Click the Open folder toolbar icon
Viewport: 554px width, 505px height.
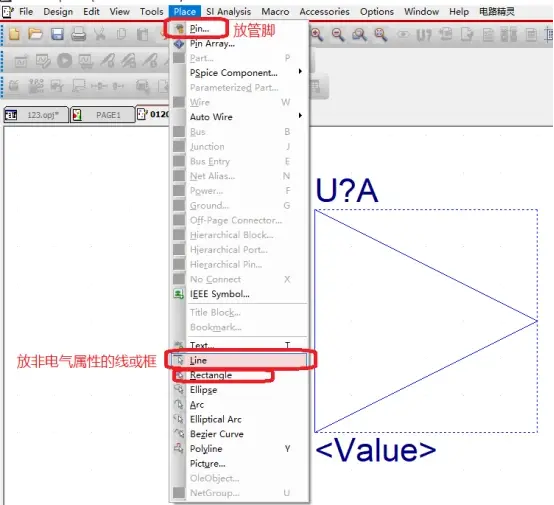point(35,34)
